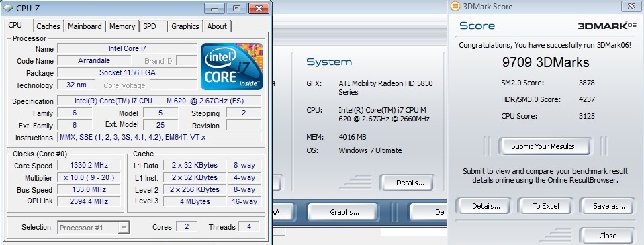Click Submit Your Results button
644x245 pixels.
(x=545, y=146)
